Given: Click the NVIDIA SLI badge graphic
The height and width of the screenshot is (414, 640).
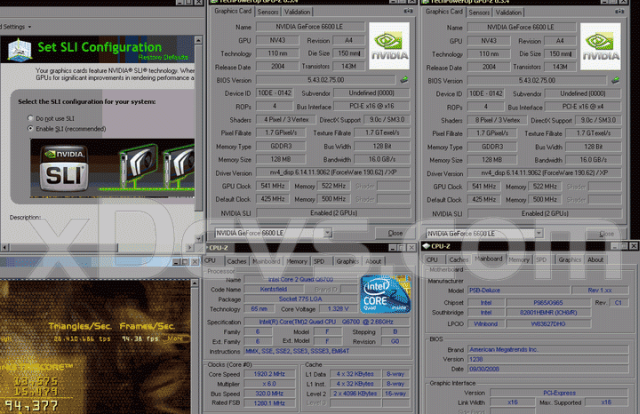Looking at the screenshot, I should 64,168.
